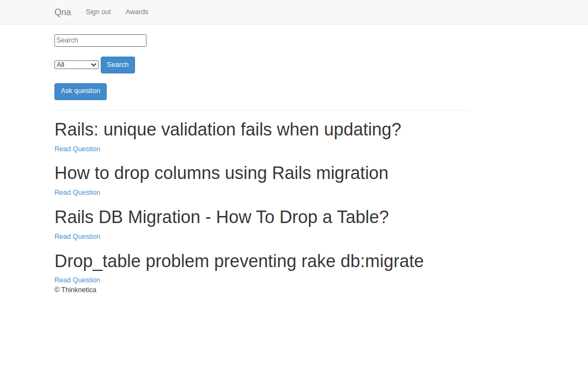Click the Qna brand logo link
Screen dimensions: 588x383
63,12
